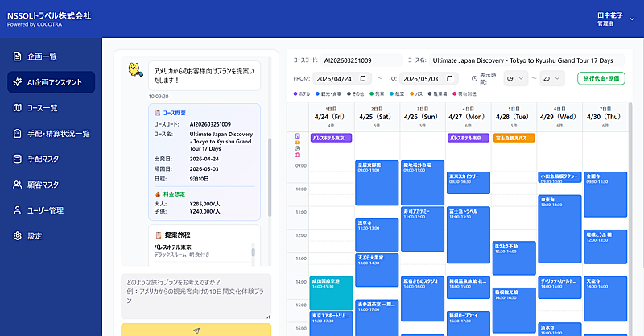Image resolution: width=644 pixels, height=336 pixels.
Task: Select 東京スカイツリー event on 4/27
Action: [468, 178]
